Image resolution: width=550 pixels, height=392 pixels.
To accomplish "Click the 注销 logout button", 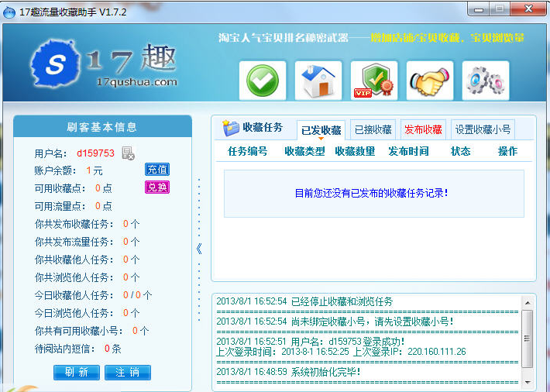I will tap(128, 372).
